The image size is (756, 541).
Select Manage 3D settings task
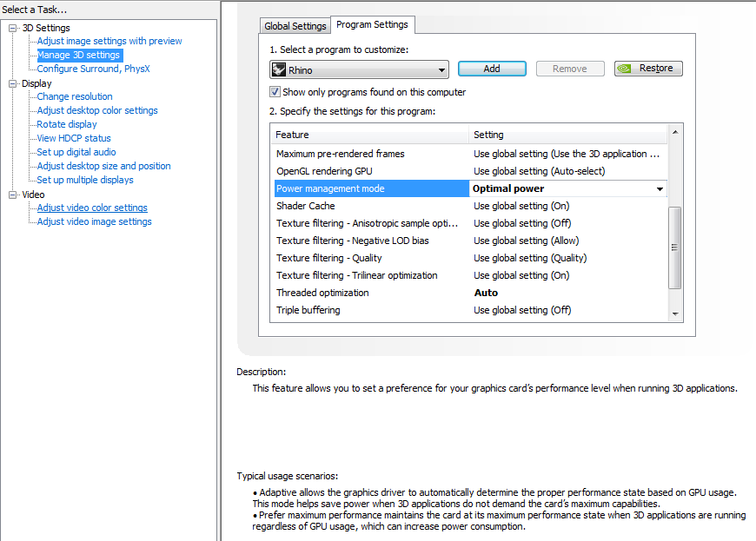tap(78, 55)
